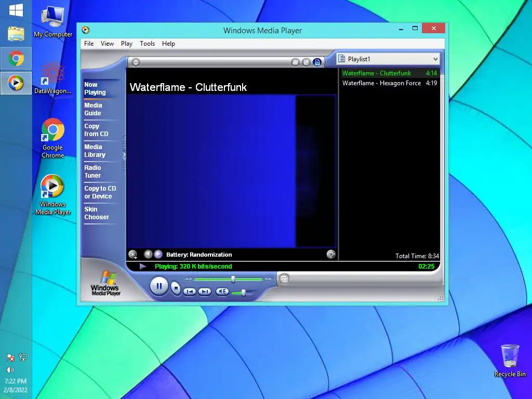Select the My Computer desktop icon
This screenshot has width=532, height=399.
click(x=52, y=21)
